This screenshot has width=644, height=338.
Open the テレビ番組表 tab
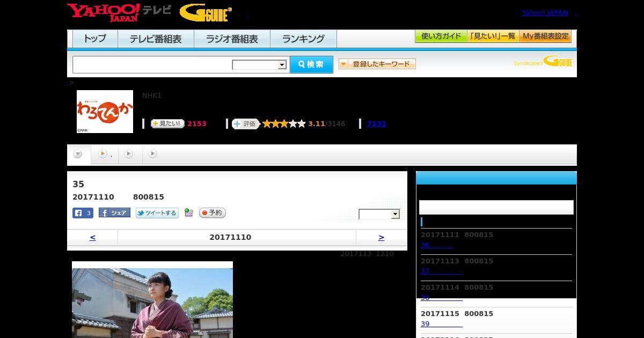pyautogui.click(x=156, y=39)
